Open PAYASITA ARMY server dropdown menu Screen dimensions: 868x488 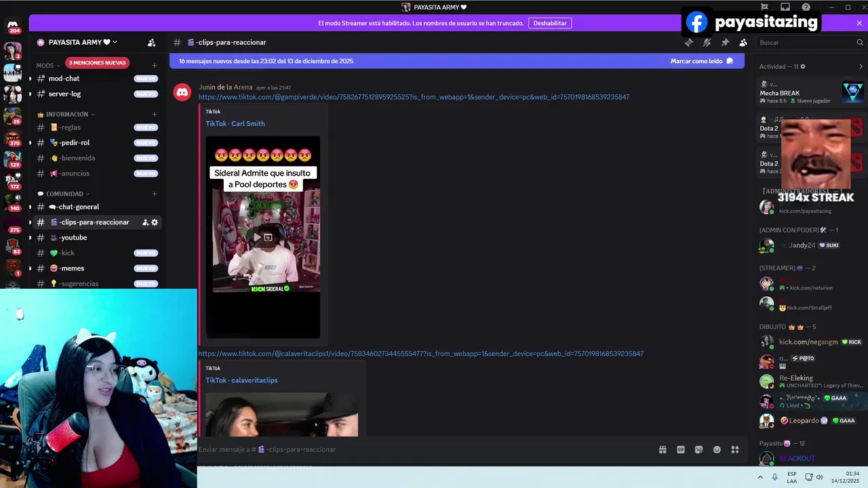point(82,42)
